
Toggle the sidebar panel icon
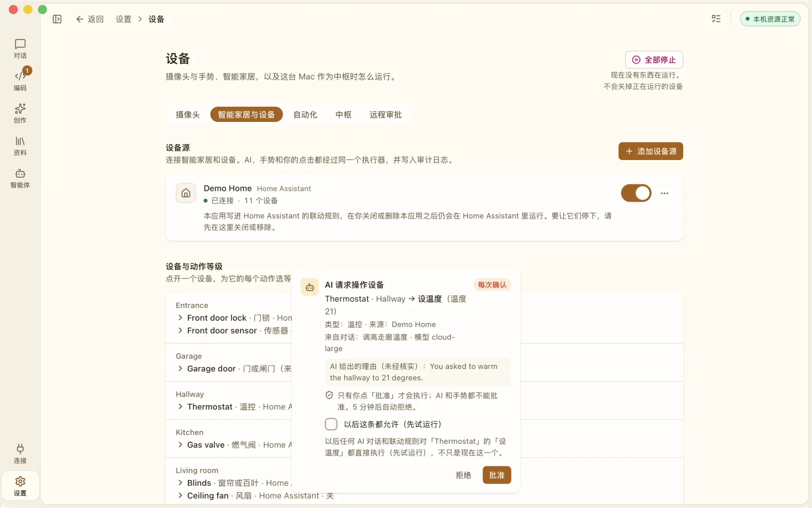pyautogui.click(x=57, y=19)
